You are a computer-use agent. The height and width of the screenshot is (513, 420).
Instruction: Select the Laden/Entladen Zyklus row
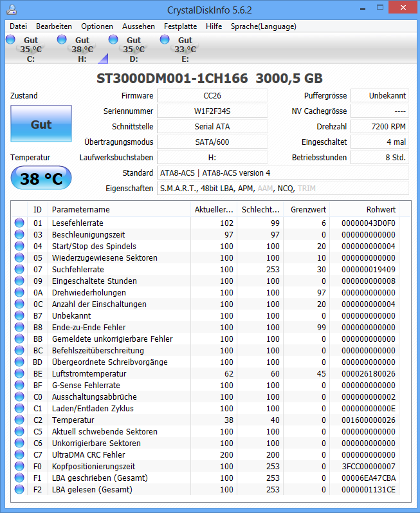[205, 408]
